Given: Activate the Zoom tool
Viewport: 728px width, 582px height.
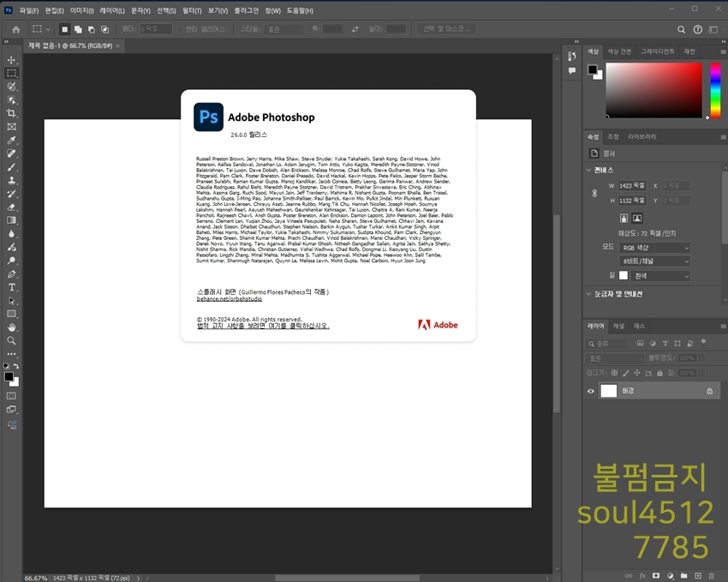Looking at the screenshot, I should (x=12, y=340).
